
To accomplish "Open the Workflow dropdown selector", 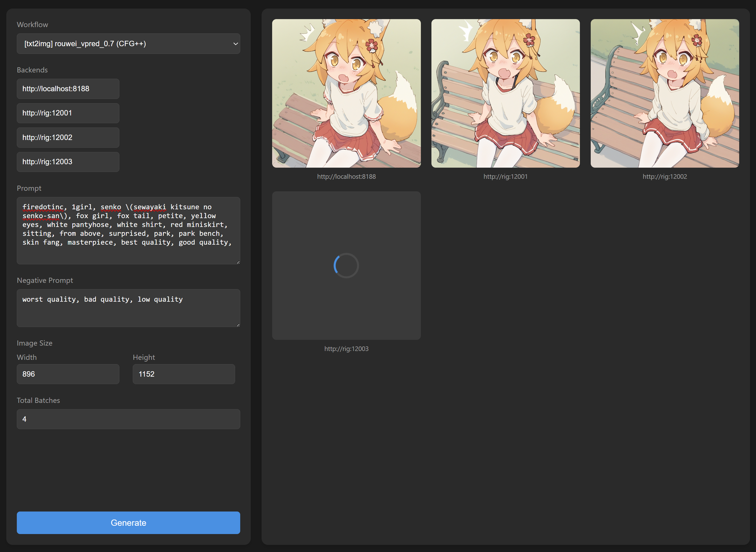I will tap(128, 44).
